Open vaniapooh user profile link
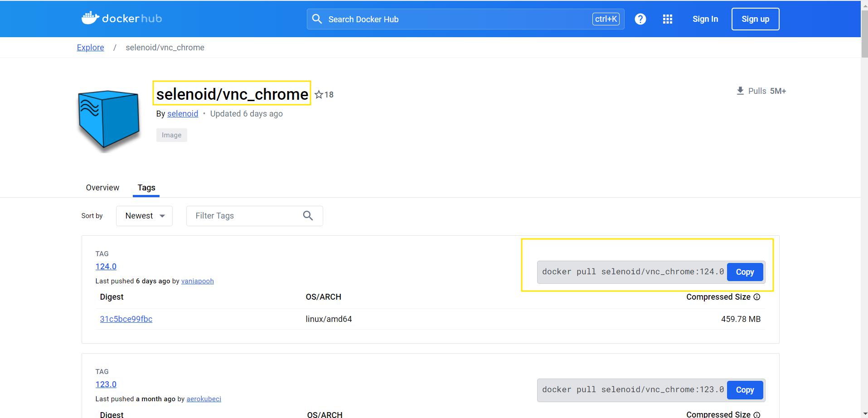868x418 pixels. [x=198, y=281]
